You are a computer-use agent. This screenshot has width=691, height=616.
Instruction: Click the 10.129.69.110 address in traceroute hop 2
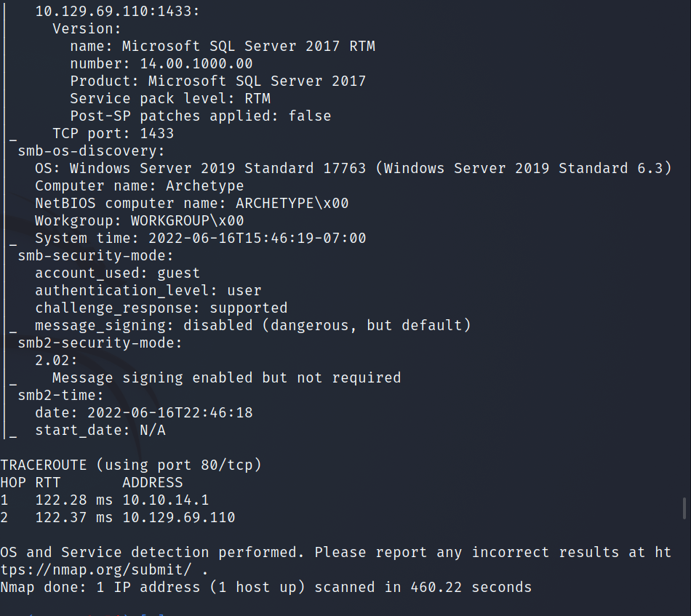179,517
